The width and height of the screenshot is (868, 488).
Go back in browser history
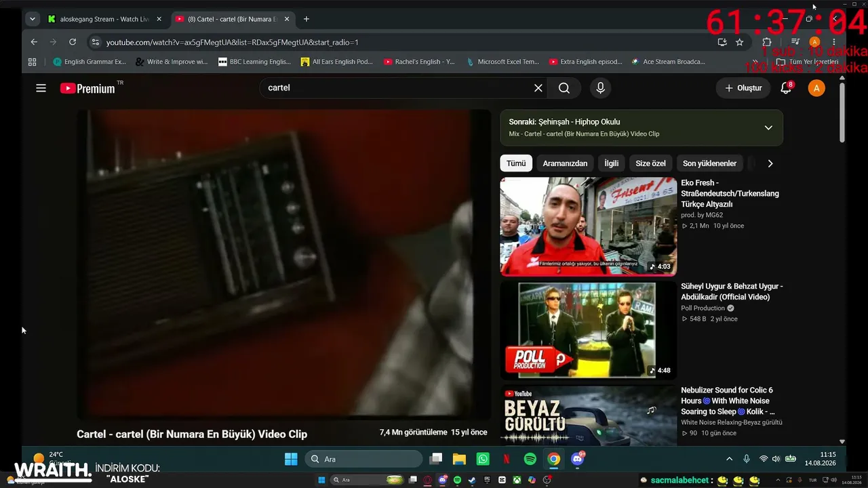point(34,42)
